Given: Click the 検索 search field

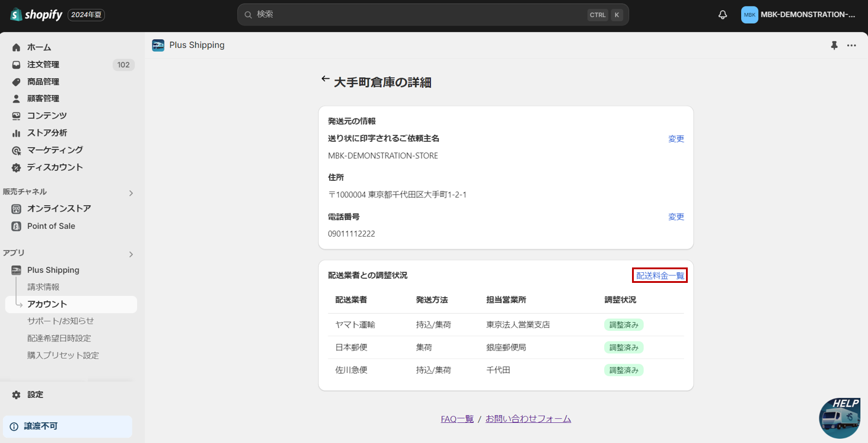Looking at the screenshot, I should [x=433, y=14].
